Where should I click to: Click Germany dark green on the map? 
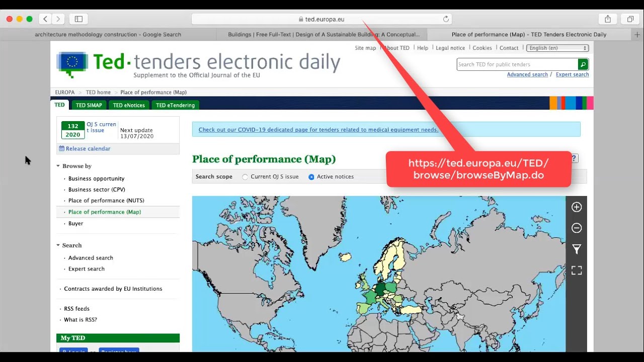point(380,290)
